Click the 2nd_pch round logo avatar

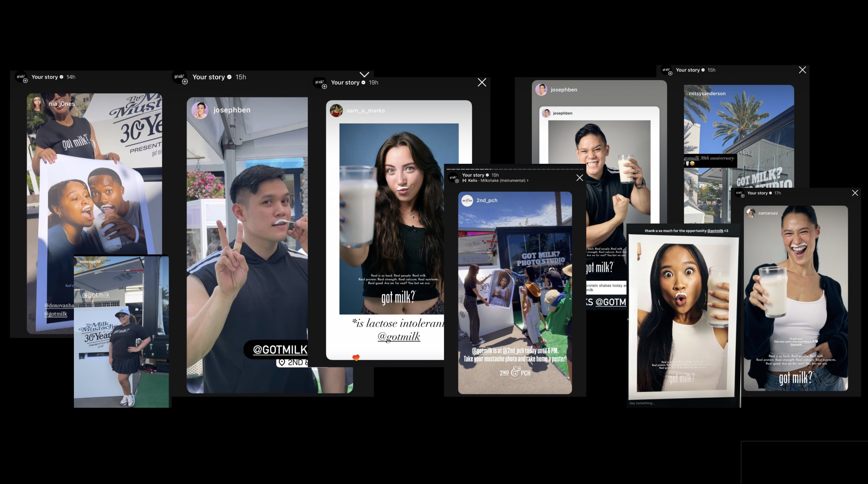coord(467,200)
